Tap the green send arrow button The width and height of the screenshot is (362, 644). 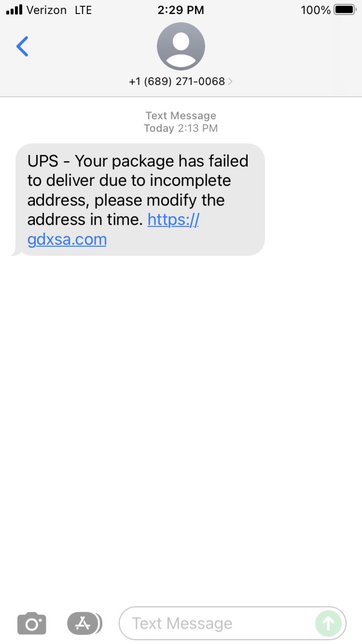328,623
